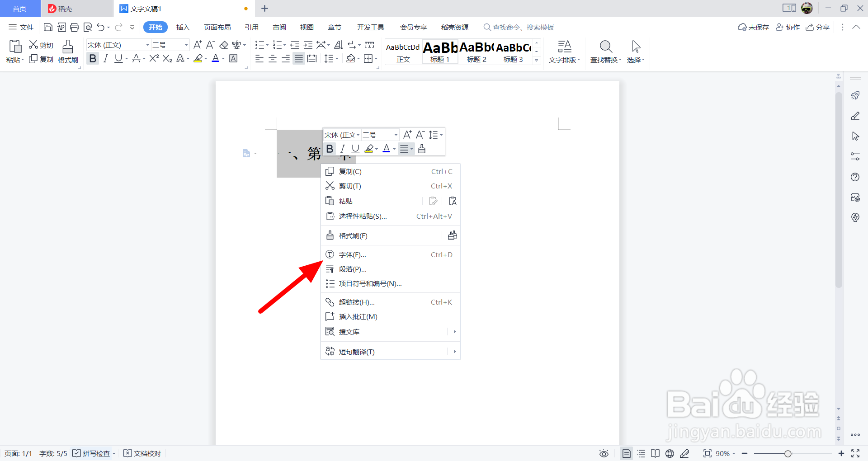
Task: Expand the Paste options dropdown arrow
Action: click(x=23, y=60)
